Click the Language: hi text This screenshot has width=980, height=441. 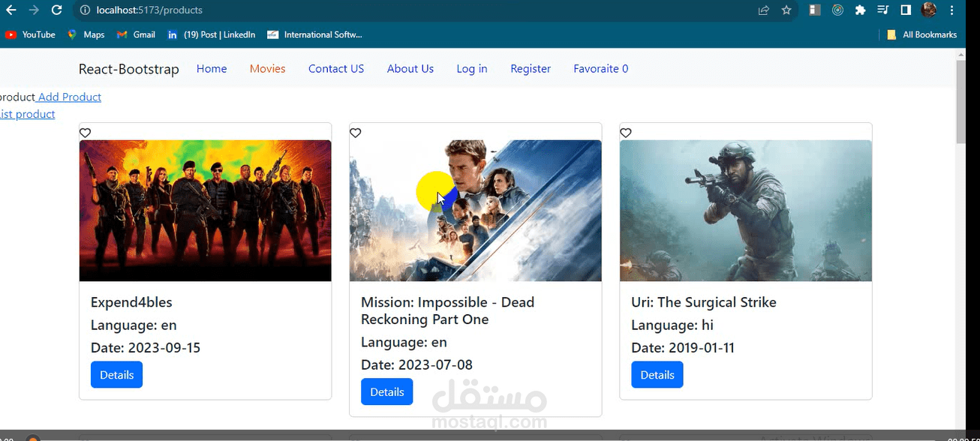pyautogui.click(x=672, y=325)
